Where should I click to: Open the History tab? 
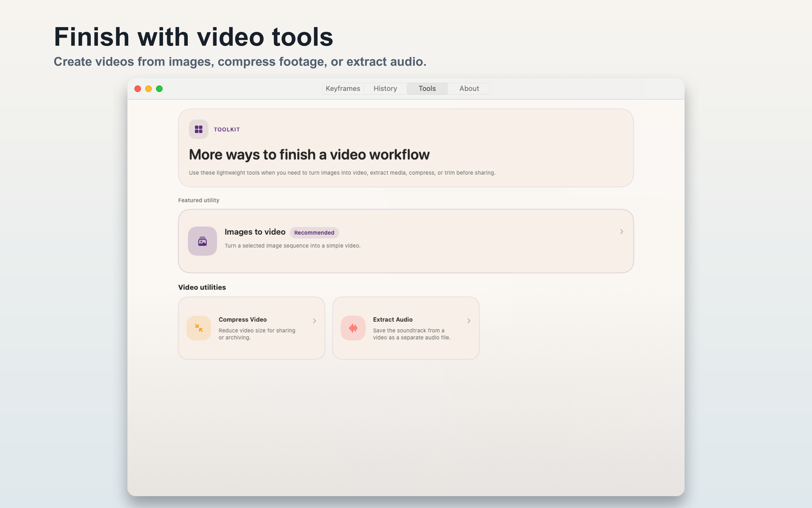coord(385,89)
